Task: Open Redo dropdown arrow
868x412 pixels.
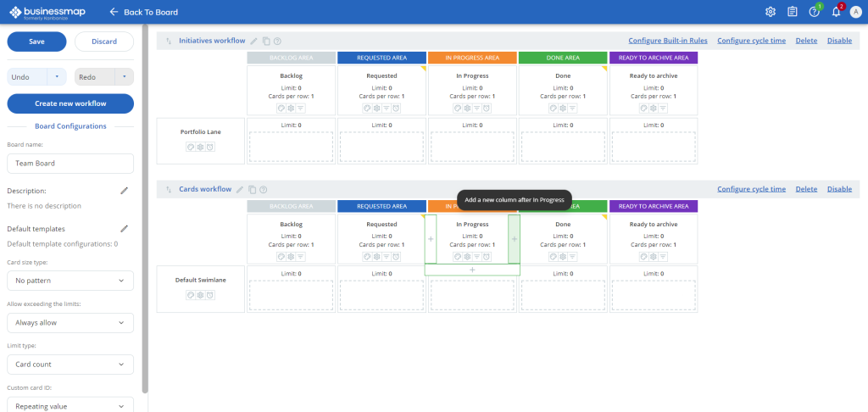Action: click(x=124, y=77)
